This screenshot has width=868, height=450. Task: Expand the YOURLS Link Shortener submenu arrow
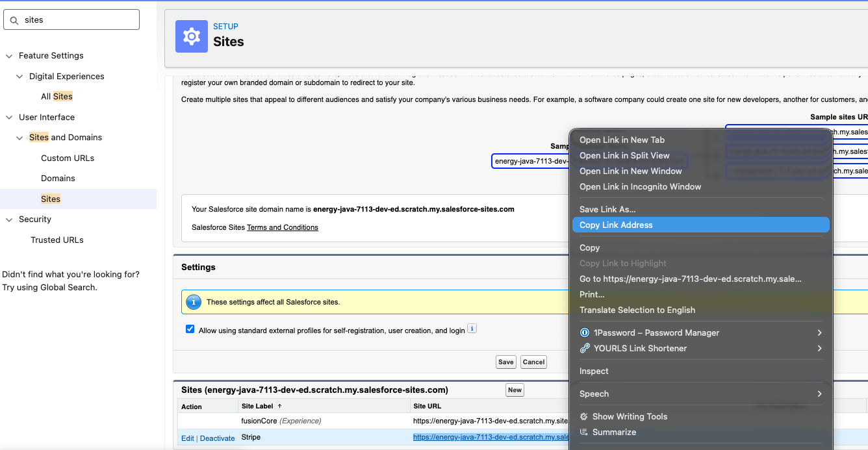[x=819, y=348]
